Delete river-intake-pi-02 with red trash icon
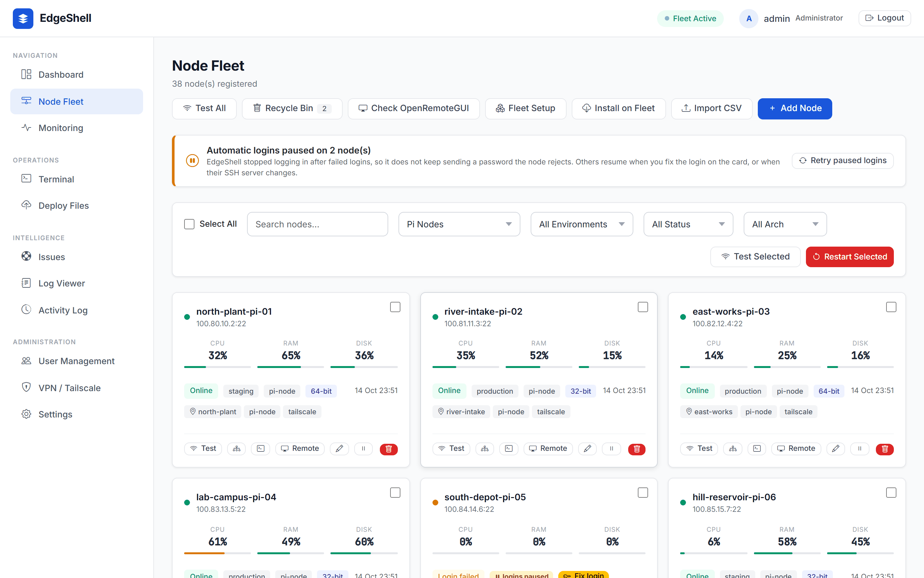Image resolution: width=924 pixels, height=578 pixels. [637, 449]
